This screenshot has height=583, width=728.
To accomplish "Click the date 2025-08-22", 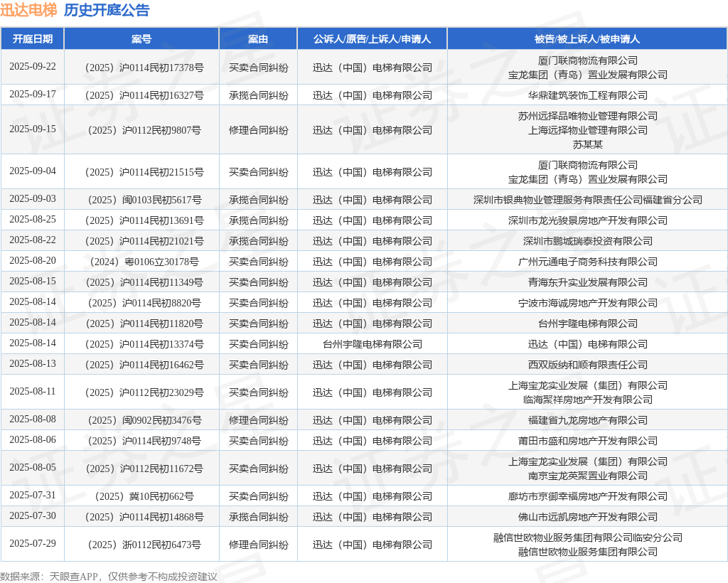I will tap(33, 240).
